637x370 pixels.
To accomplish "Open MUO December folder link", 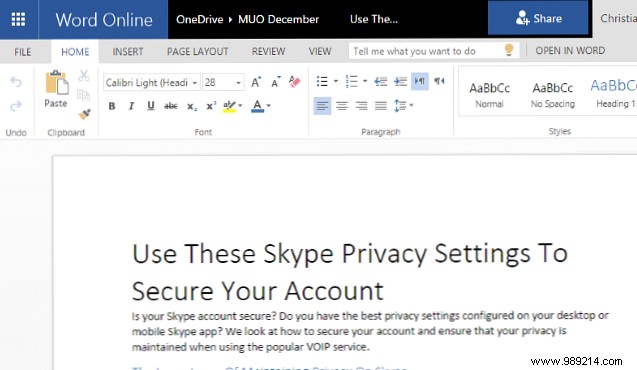I will 278,19.
